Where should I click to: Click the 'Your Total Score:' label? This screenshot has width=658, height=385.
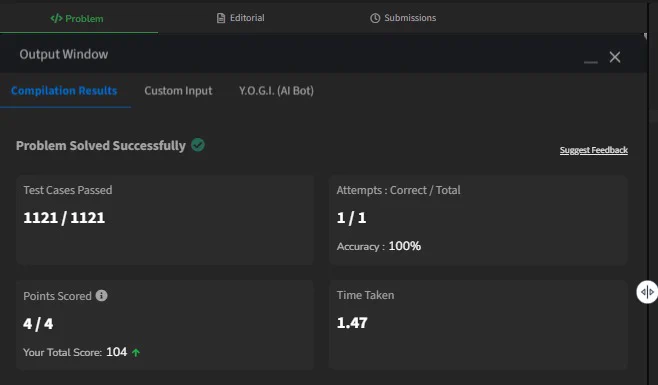(x=63, y=352)
